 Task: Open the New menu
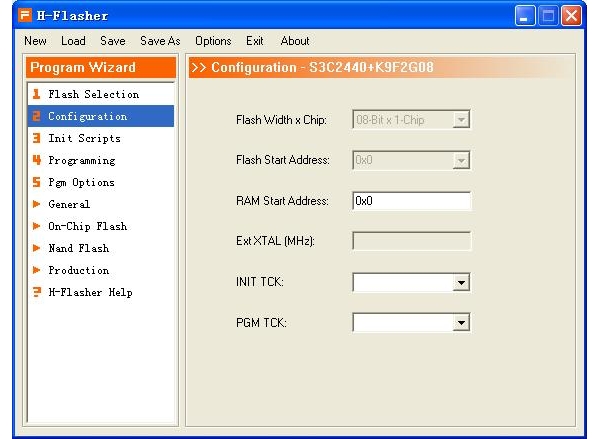tap(35, 41)
